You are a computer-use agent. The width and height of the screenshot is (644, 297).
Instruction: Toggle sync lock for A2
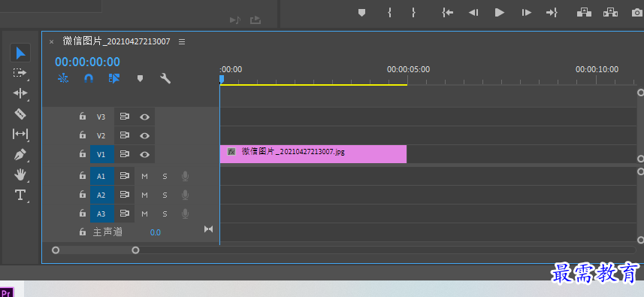(x=125, y=195)
